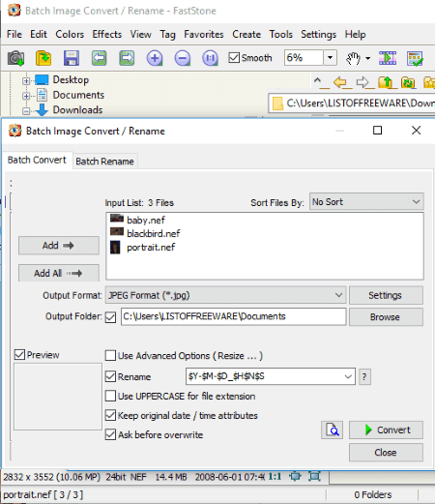The width and height of the screenshot is (435, 504).
Task: Click the FastStone eye logo in dialog title
Action: point(15,131)
